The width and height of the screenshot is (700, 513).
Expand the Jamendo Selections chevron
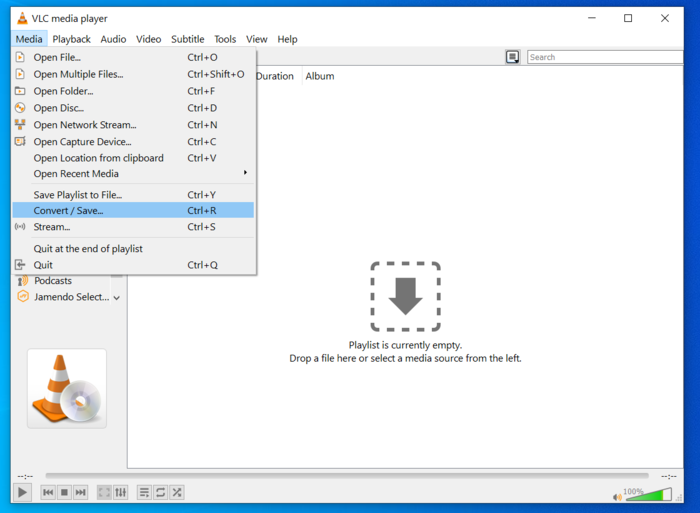coord(117,298)
